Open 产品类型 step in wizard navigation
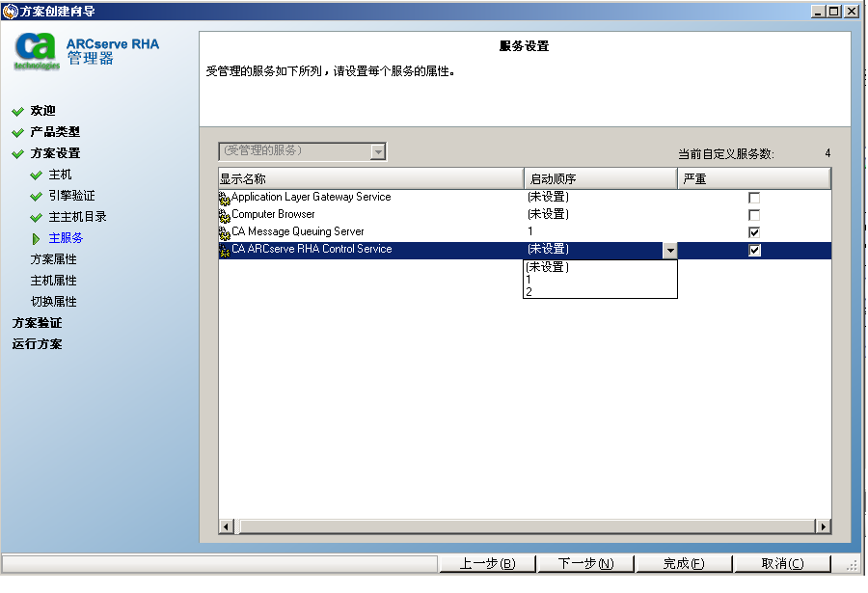This screenshot has width=868, height=593. pos(55,132)
